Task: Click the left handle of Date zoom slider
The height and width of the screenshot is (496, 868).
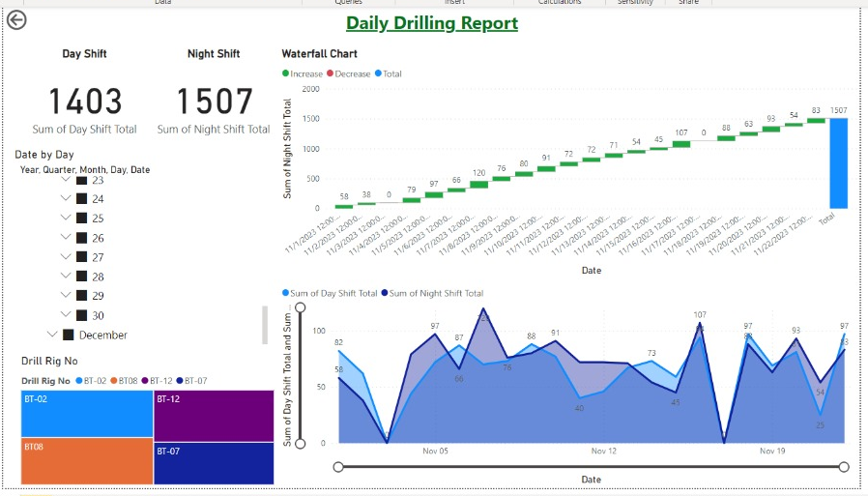Action: click(x=338, y=467)
